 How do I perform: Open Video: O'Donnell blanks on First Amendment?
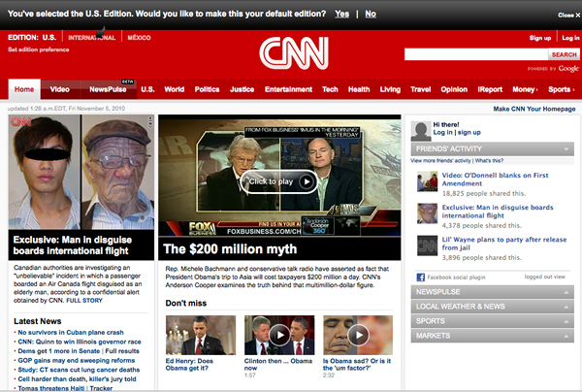(x=495, y=180)
